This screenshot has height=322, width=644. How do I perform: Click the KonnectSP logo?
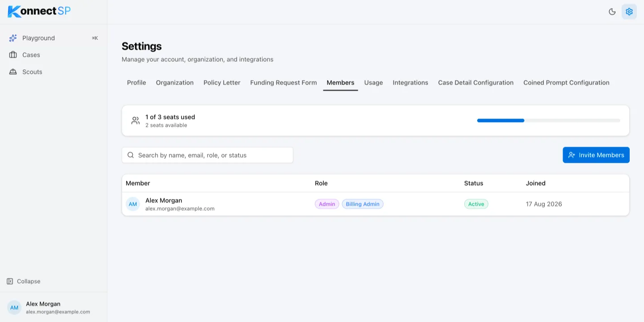point(39,12)
